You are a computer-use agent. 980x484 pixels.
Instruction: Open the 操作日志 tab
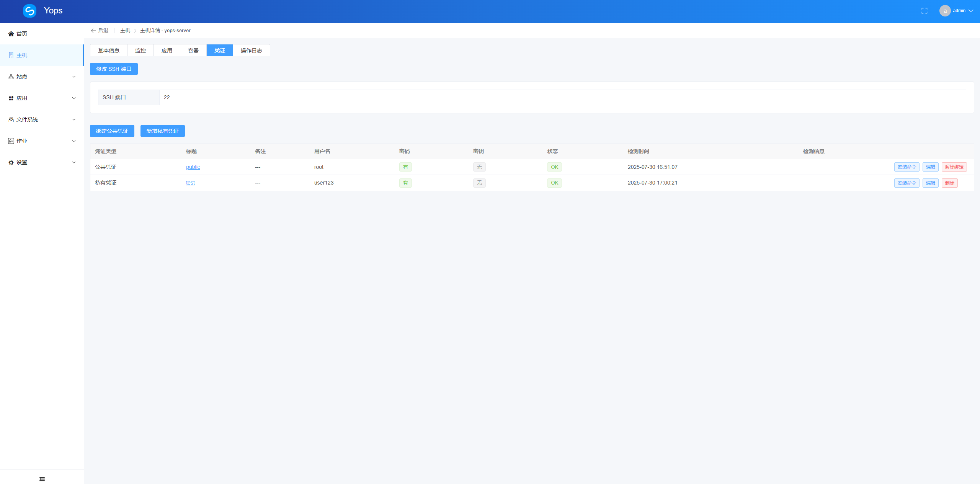tap(252, 50)
